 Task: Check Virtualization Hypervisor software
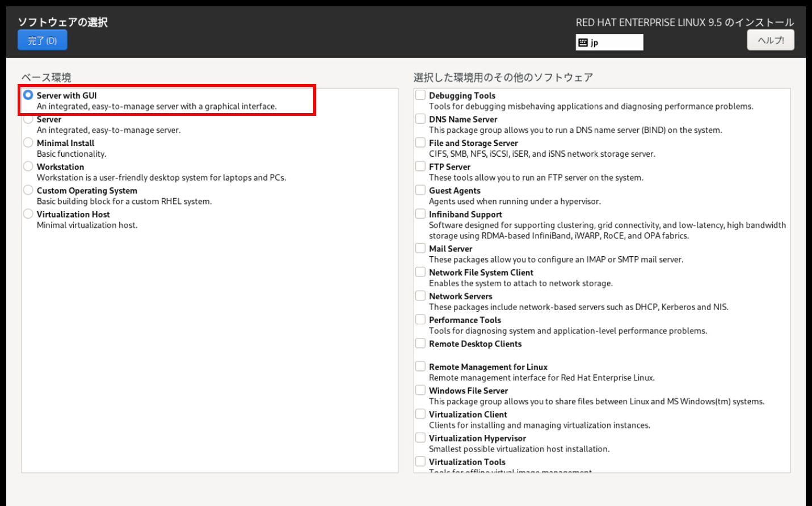[420, 437]
